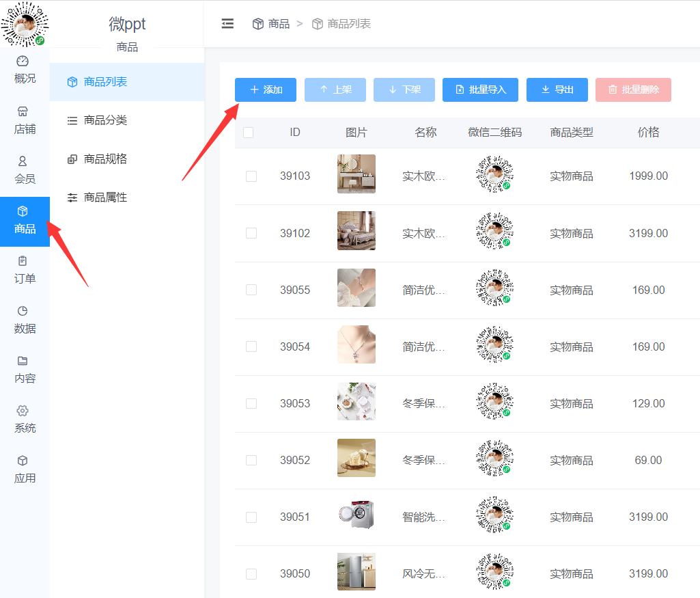Open 商品属性 attributes menu item
The image size is (700, 598).
point(104,198)
